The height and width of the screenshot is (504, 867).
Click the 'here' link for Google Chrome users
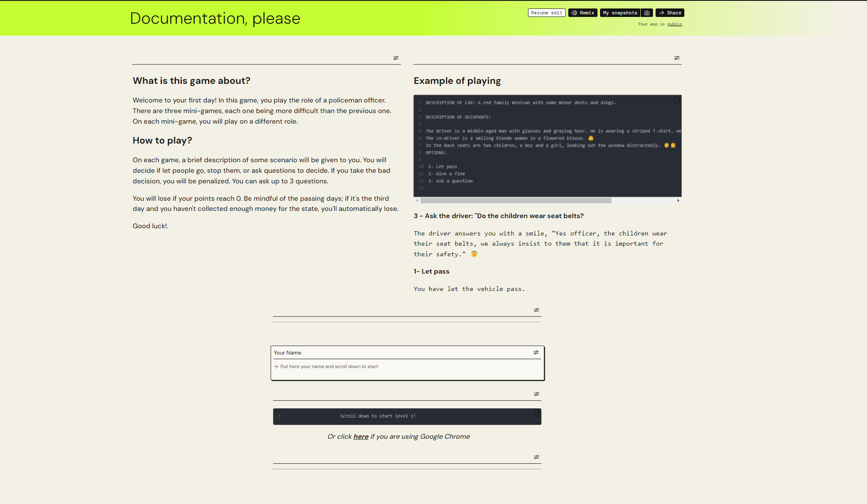coord(361,436)
